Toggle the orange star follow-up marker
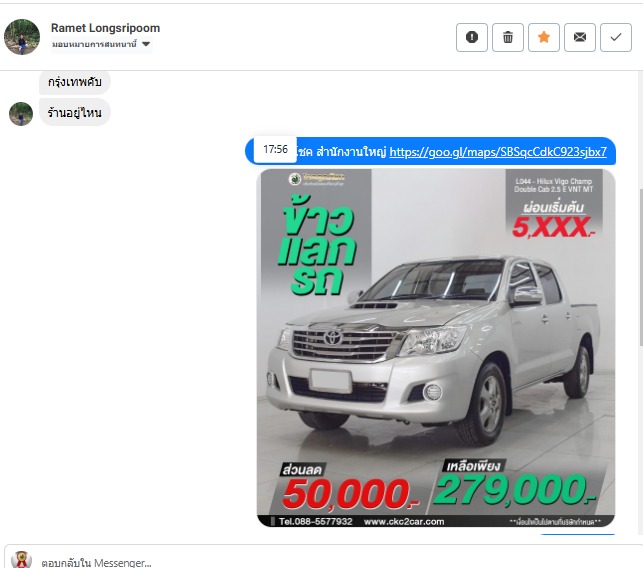The height and width of the screenshot is (568, 643). tap(544, 37)
